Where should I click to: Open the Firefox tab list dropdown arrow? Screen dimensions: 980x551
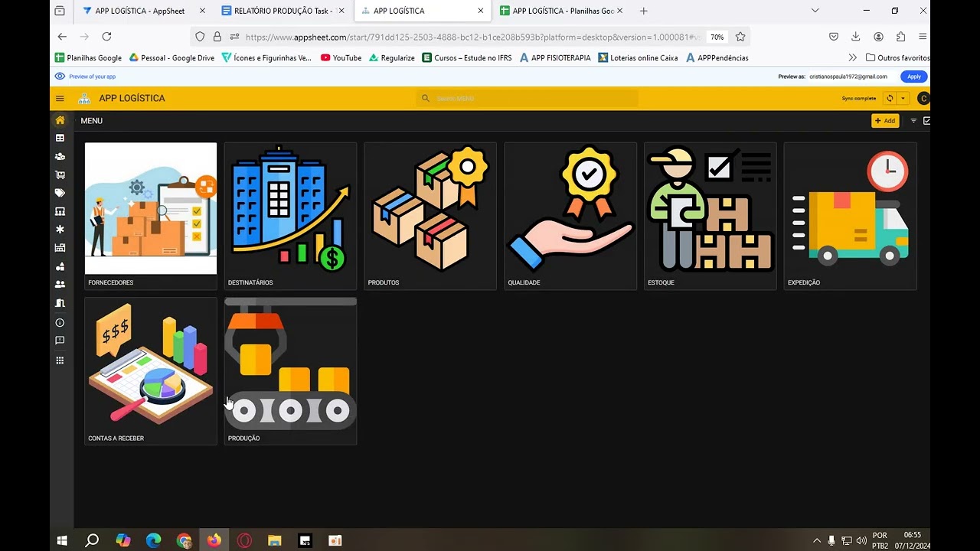pos(815,11)
